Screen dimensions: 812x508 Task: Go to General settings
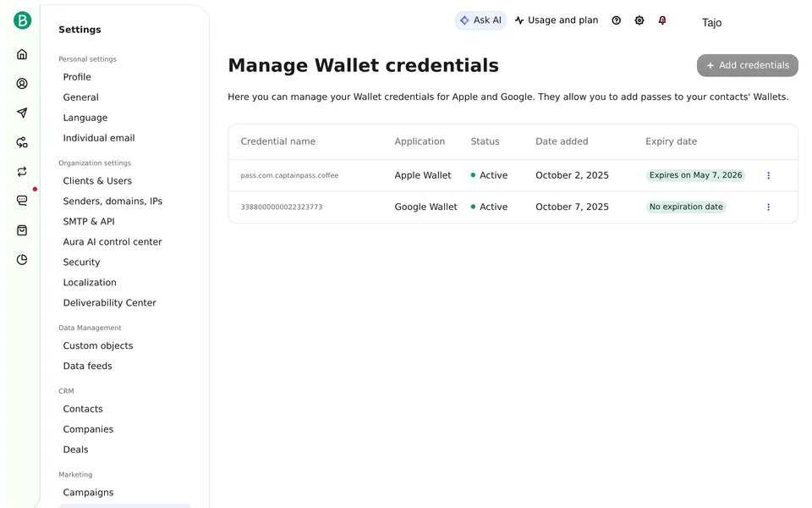click(x=81, y=97)
